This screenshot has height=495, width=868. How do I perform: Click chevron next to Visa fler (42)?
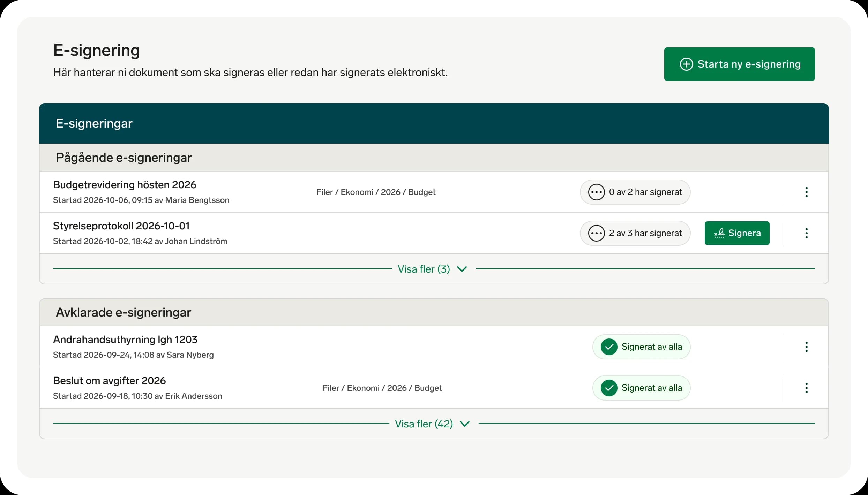coord(465,424)
